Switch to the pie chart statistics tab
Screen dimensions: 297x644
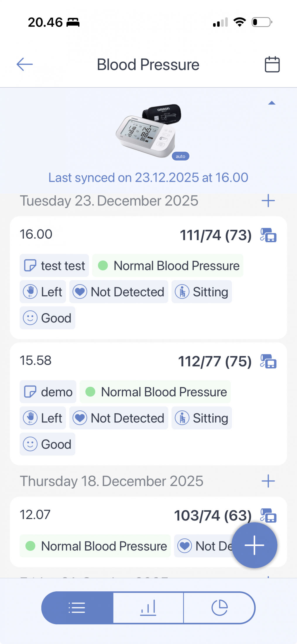(x=219, y=608)
